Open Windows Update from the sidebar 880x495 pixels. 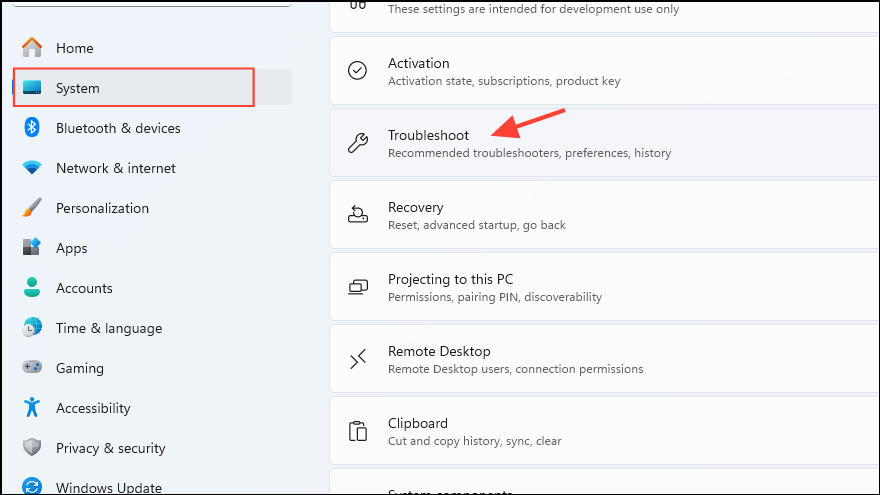pyautogui.click(x=108, y=488)
